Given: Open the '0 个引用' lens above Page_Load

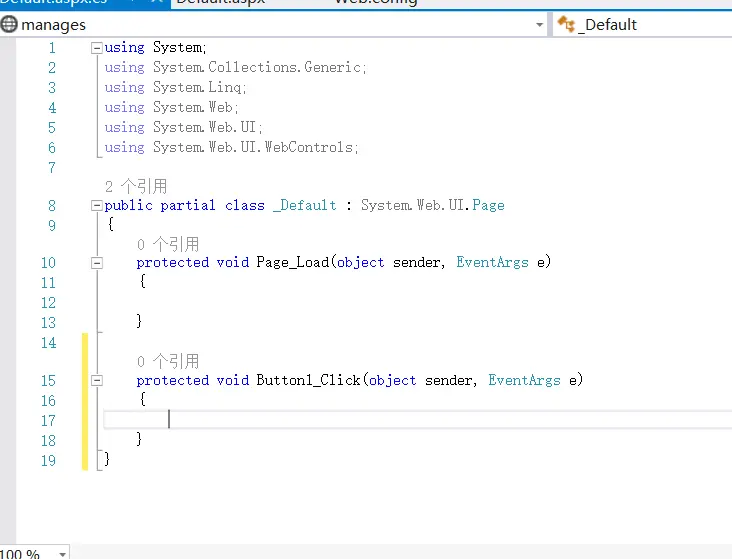Looking at the screenshot, I should click(x=168, y=244).
